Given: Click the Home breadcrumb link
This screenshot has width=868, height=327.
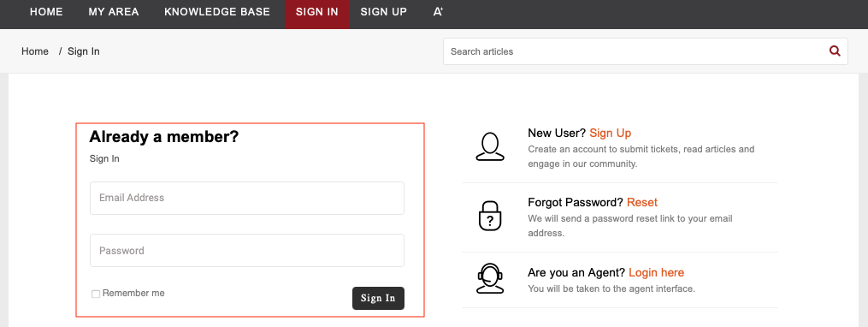Looking at the screenshot, I should (35, 51).
